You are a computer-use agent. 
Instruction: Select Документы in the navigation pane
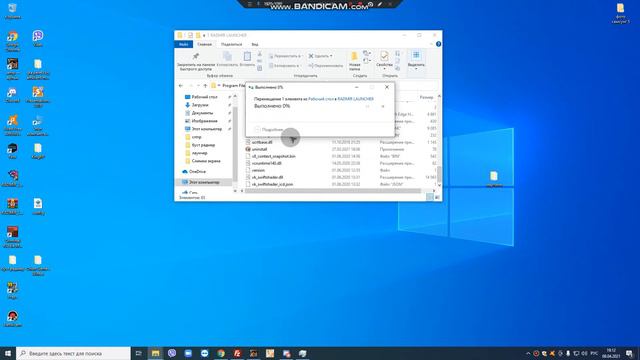(202, 113)
